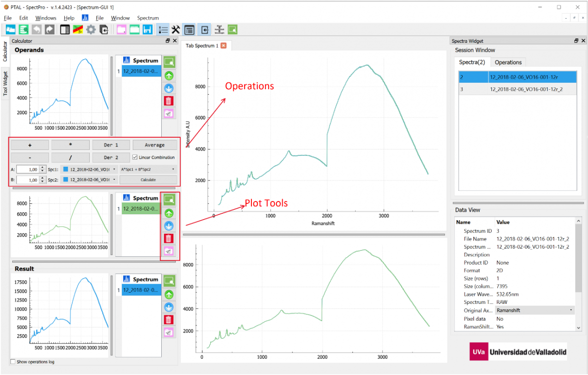Close the Tab Spectrum 1 tab
The image size is (588, 375).
pos(223,46)
